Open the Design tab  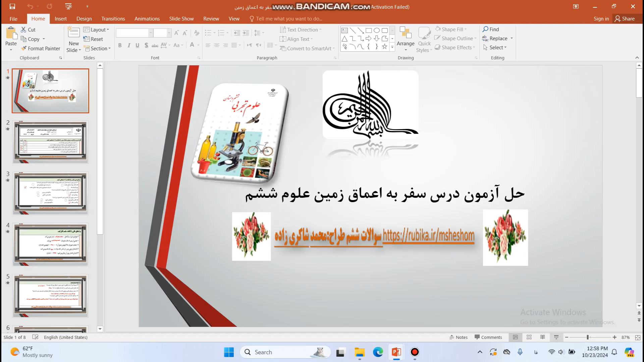[84, 19]
